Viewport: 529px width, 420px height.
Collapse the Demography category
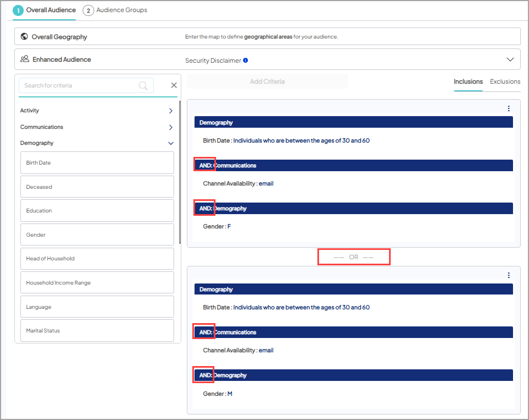click(171, 143)
